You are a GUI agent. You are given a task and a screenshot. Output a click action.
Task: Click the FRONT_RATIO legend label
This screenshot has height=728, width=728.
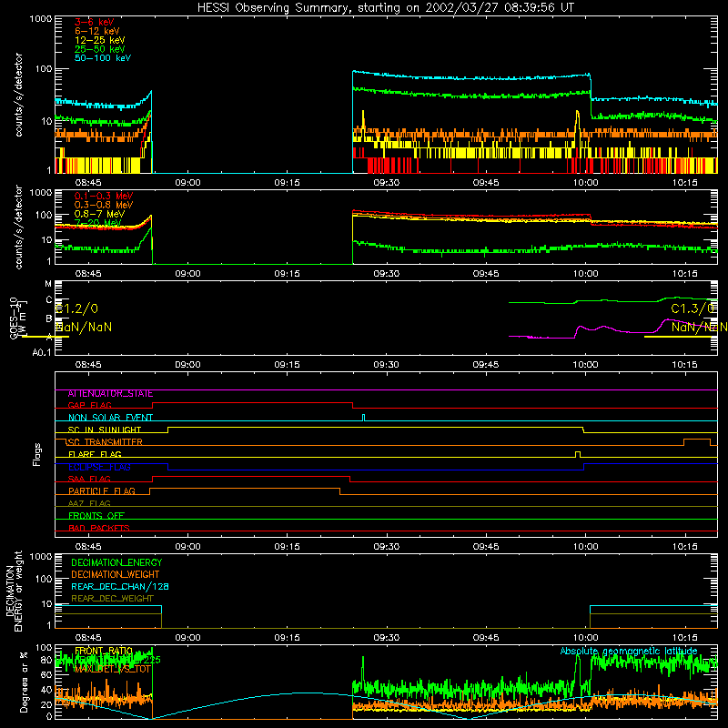click(x=104, y=652)
